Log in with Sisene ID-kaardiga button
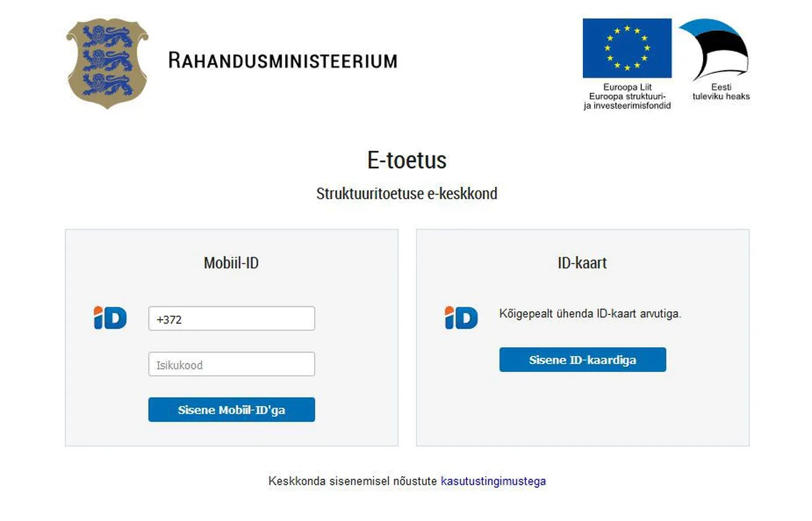812x521 pixels. [582, 360]
